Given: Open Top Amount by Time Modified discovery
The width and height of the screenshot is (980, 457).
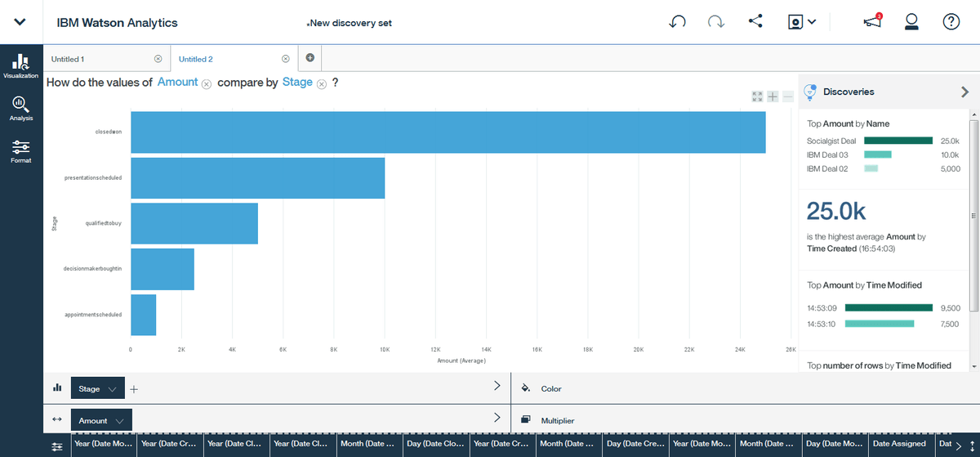Looking at the screenshot, I should click(x=864, y=285).
